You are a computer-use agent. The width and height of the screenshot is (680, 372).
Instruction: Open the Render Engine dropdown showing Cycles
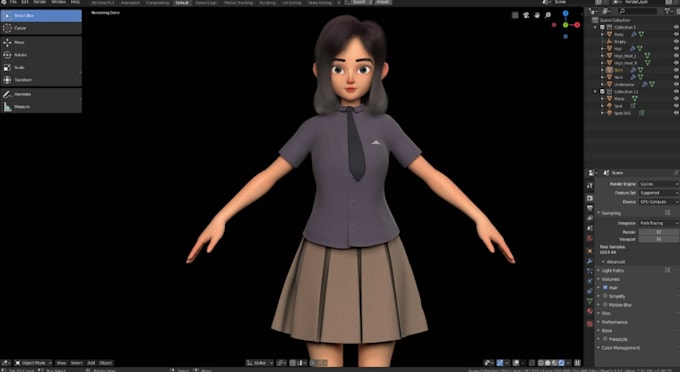[x=659, y=184]
